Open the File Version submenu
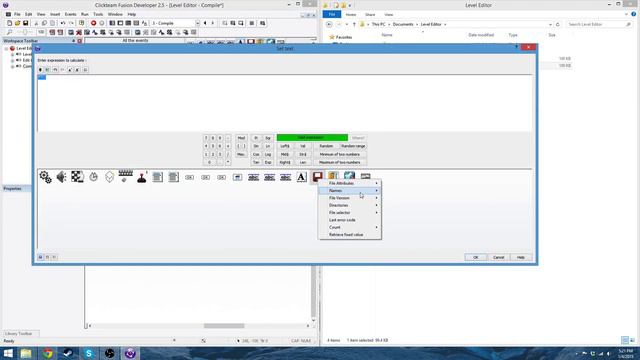This screenshot has height=360, width=640. point(350,198)
